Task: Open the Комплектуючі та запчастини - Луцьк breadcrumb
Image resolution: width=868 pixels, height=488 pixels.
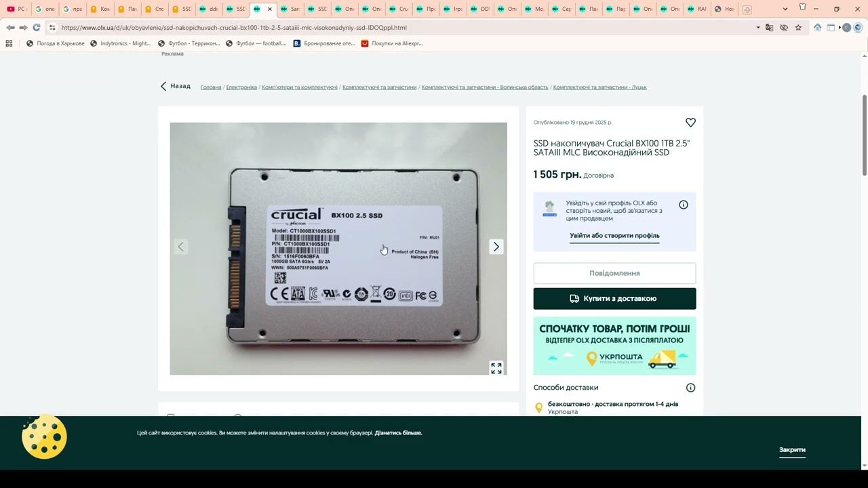Action: click(x=600, y=87)
